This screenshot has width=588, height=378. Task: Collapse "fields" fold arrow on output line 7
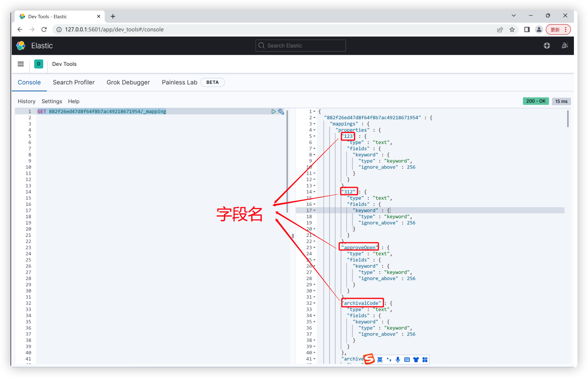[314, 148]
